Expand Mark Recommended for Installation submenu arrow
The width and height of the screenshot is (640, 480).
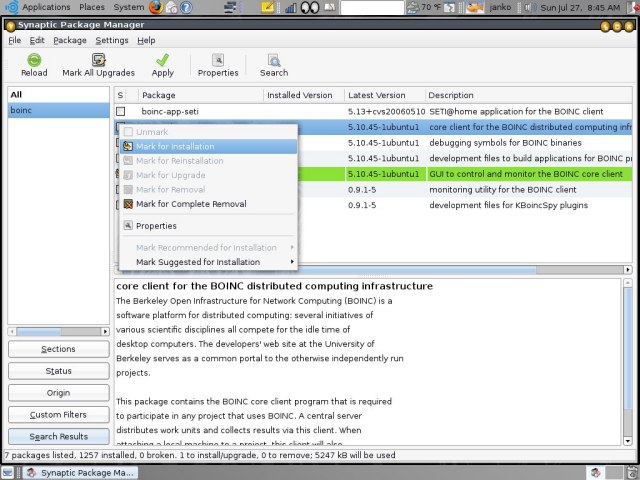coord(292,247)
